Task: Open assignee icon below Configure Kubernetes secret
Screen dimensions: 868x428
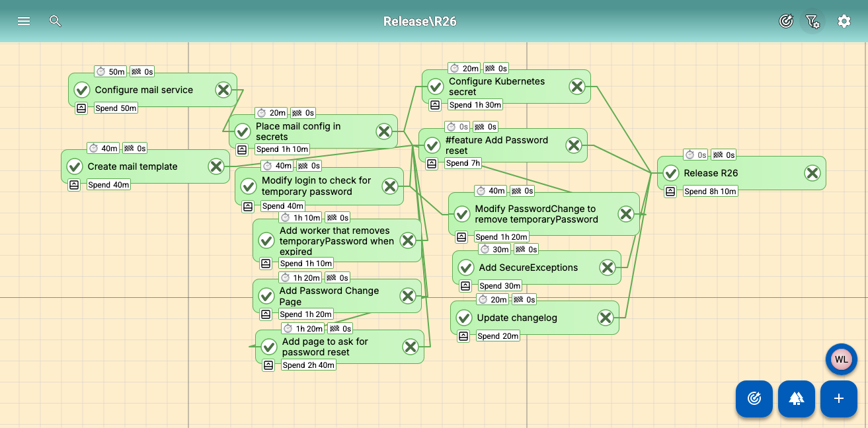Action: pos(435,105)
